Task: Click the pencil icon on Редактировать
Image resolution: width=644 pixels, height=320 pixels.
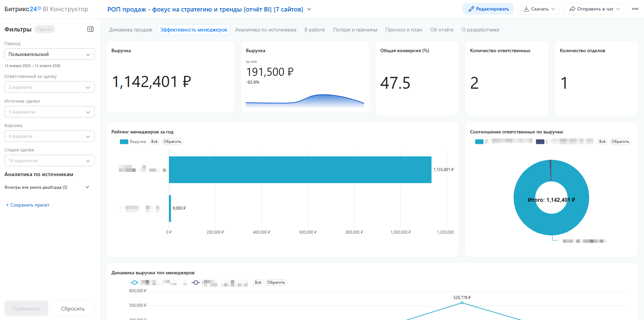Action: tap(471, 9)
